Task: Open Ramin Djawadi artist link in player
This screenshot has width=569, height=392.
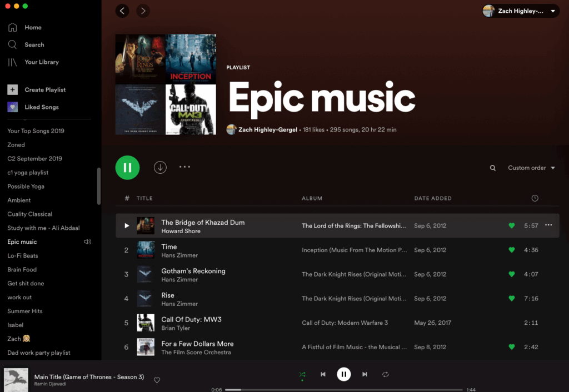Action: tap(50, 384)
